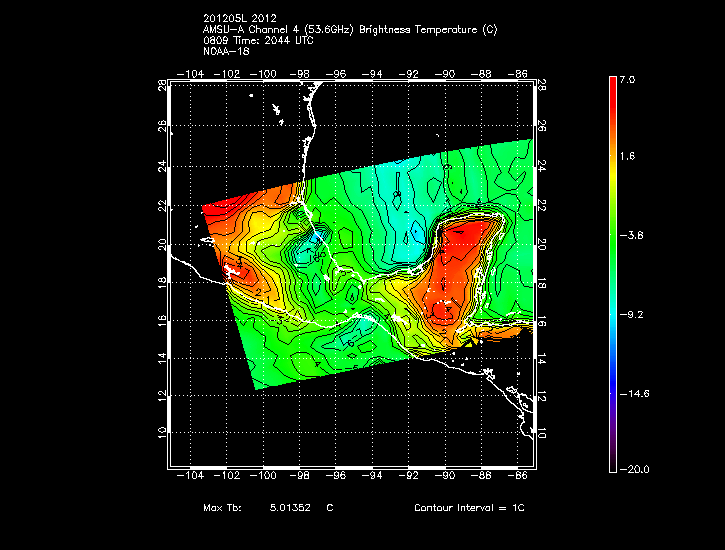Click the 28 latitude label on the left axis
This screenshot has width=725, height=550.
coord(162,87)
